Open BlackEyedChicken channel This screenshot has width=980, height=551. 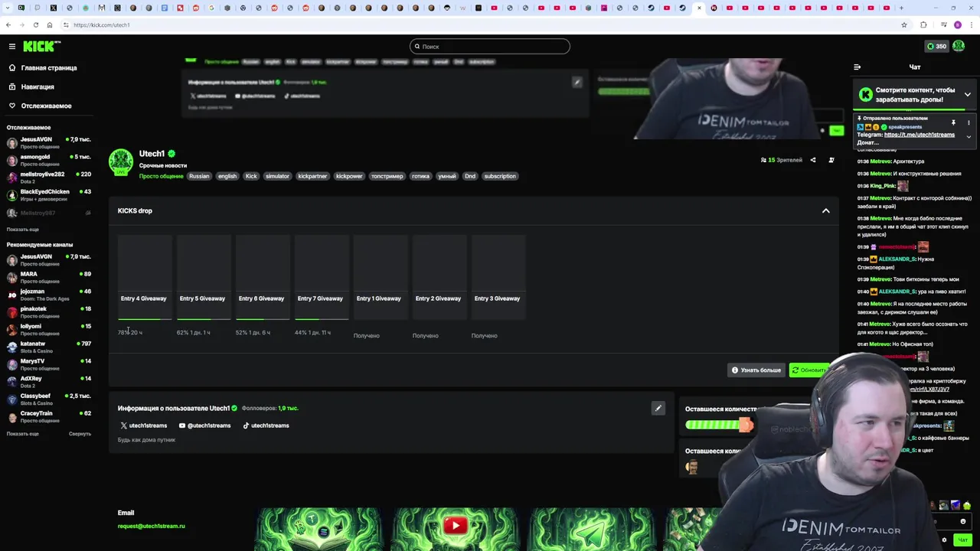click(49, 195)
